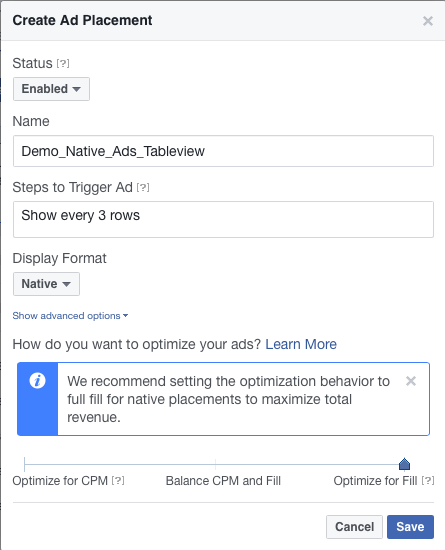The image size is (445, 550).
Task: Dismiss the optimization recommendation notice
Action: [411, 381]
